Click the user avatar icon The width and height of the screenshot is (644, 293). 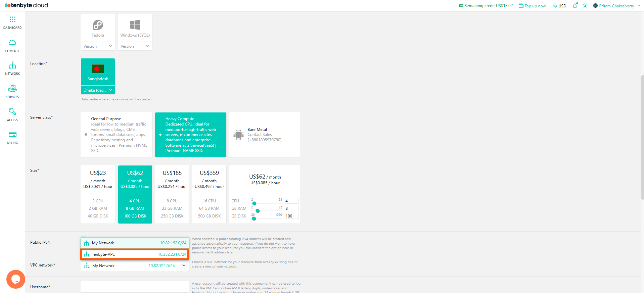pyautogui.click(x=595, y=6)
